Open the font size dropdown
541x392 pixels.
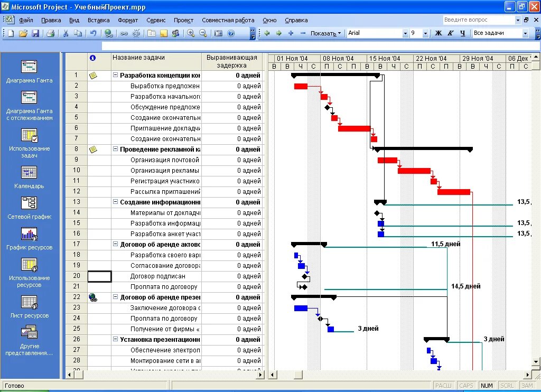pyautogui.click(x=425, y=33)
